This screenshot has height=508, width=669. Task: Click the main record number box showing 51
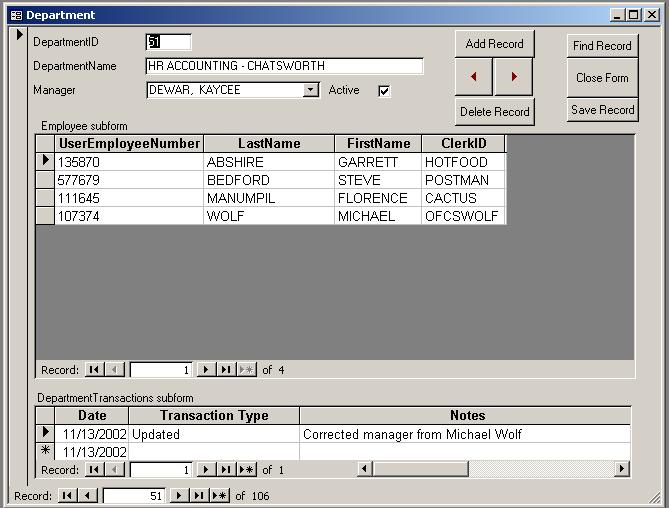134,496
